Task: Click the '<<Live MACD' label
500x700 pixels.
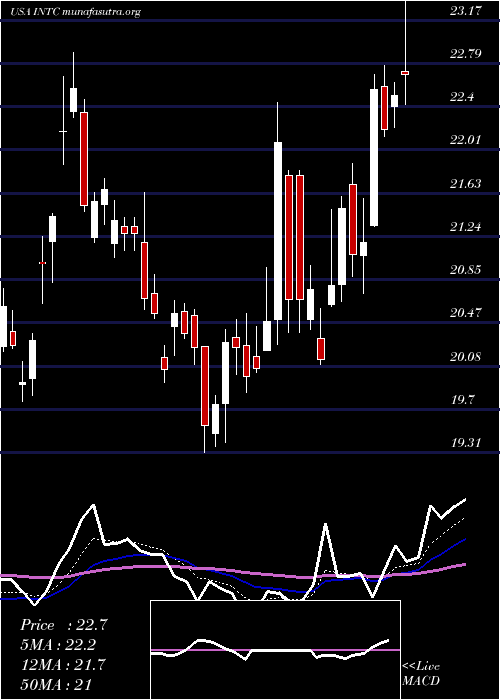Action: pos(421,673)
